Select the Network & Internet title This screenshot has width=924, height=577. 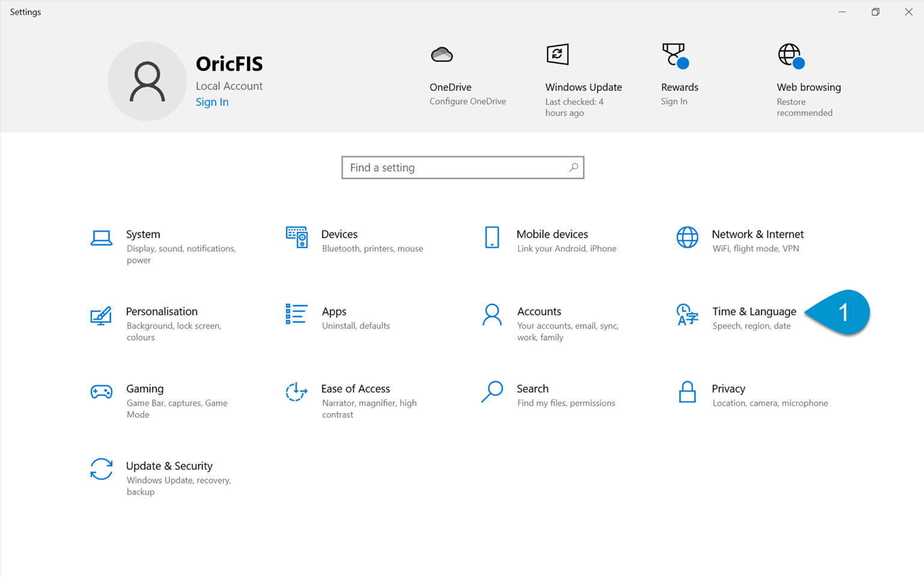click(x=758, y=234)
